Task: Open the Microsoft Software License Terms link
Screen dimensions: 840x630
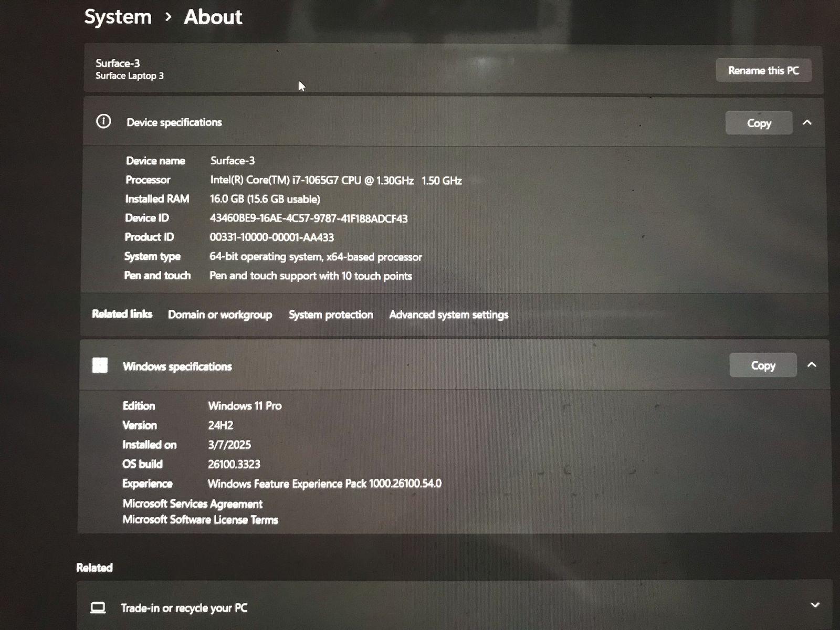Action: coord(201,520)
